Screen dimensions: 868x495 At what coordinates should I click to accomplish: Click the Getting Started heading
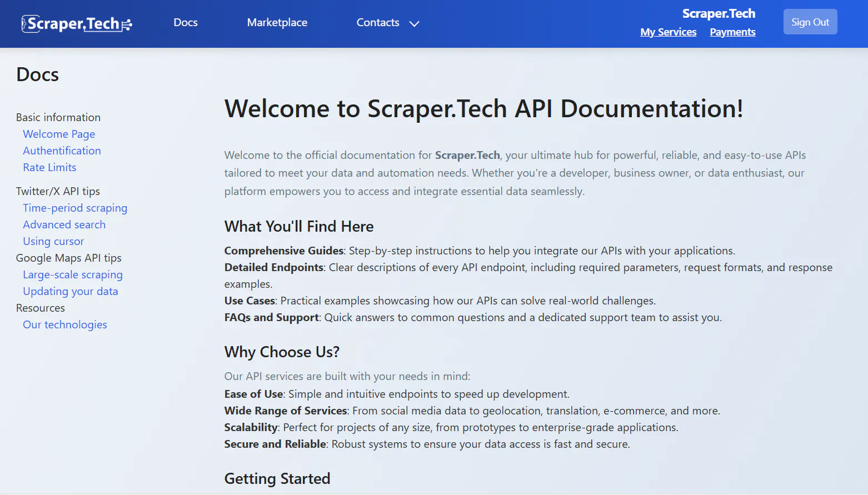tap(277, 478)
